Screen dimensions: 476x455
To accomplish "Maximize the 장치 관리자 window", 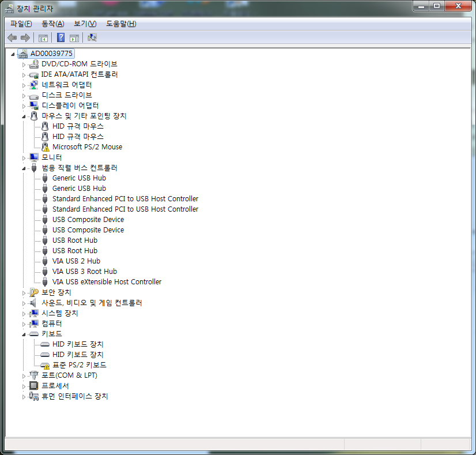I will [x=437, y=6].
